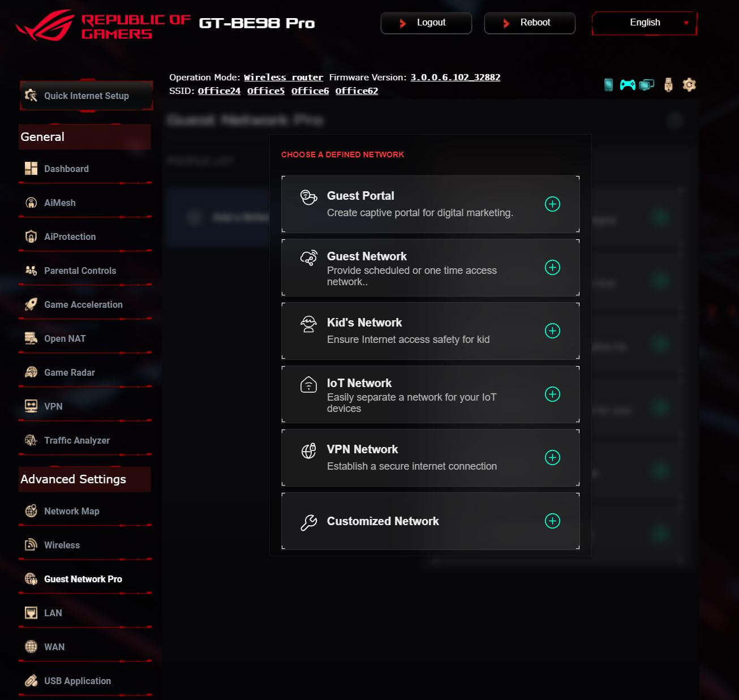Click the Office62 SSID link
The width and height of the screenshot is (739, 700).
(356, 91)
